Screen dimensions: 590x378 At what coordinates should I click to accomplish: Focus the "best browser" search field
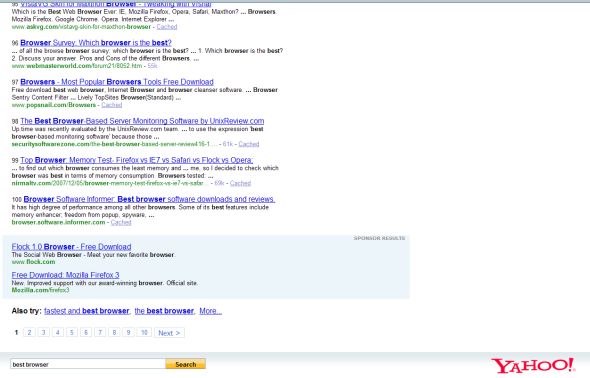click(88, 364)
